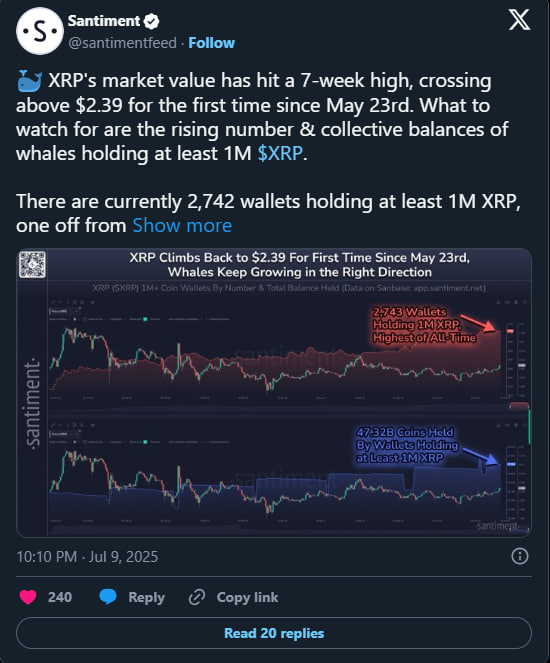
Task: Click the verified badge next to Santiment
Action: click(151, 21)
